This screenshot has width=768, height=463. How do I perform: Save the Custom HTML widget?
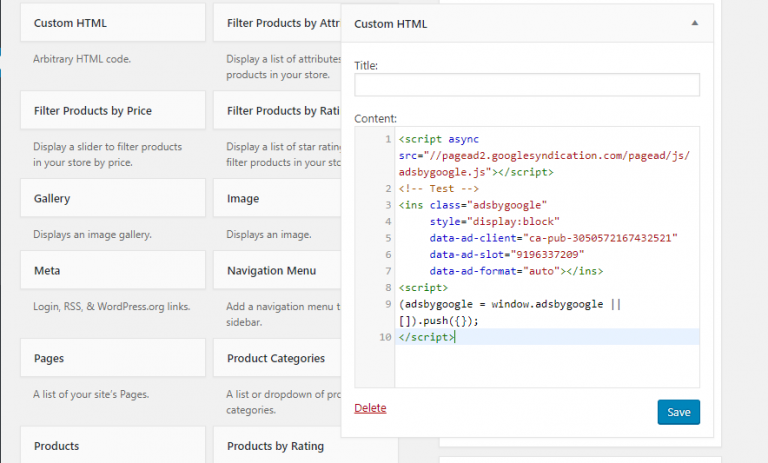[678, 412]
